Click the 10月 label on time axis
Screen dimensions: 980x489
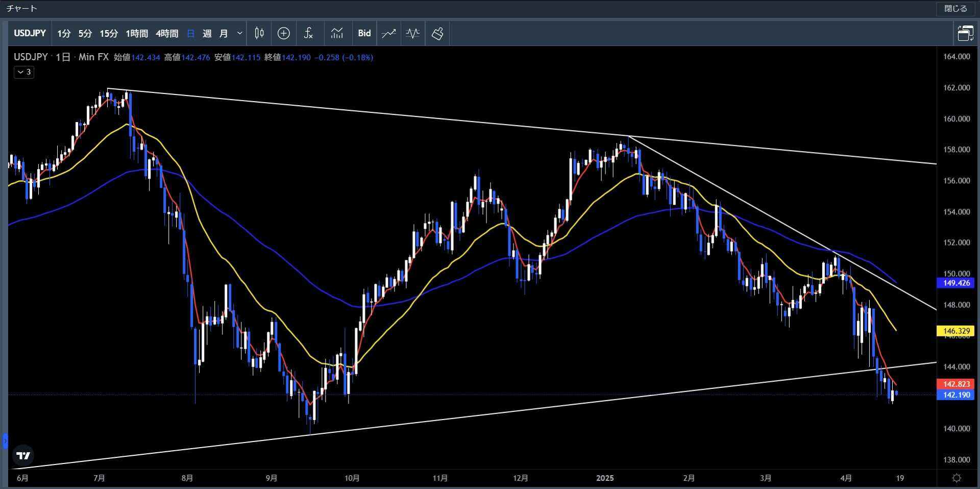[x=352, y=478]
